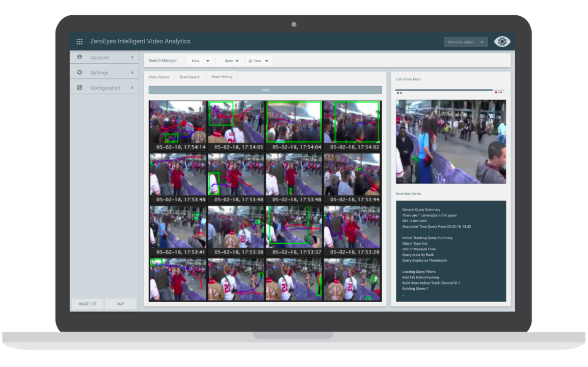Open thumbnail timestamped 05-02-18, 17:53:41
The image size is (588, 367).
178,231
